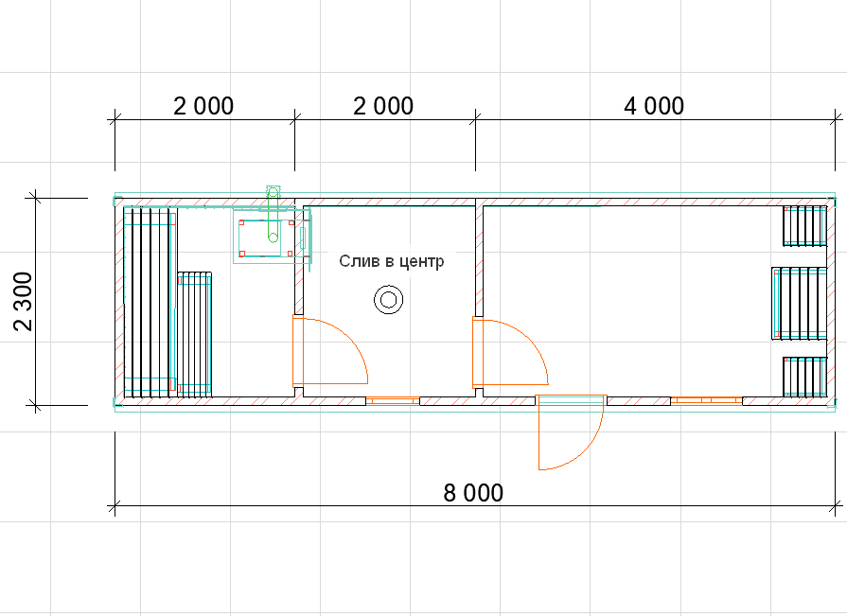Select the bottom right corner bench seat
The width and height of the screenshot is (847, 616).
[x=804, y=377]
